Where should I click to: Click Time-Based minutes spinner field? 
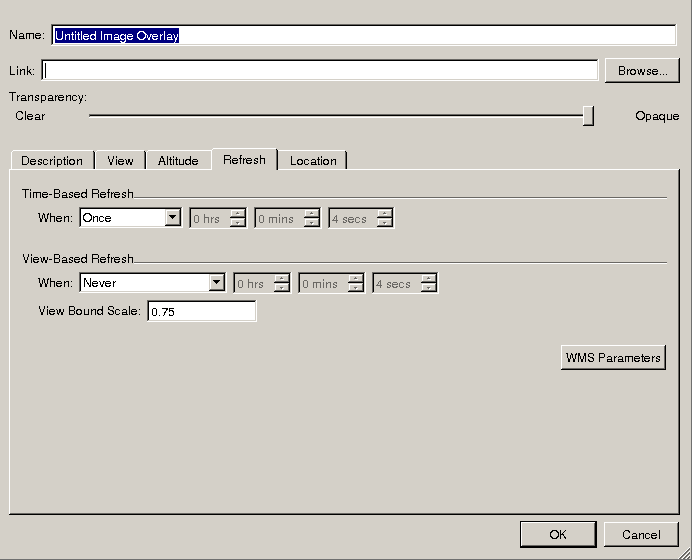(279, 219)
